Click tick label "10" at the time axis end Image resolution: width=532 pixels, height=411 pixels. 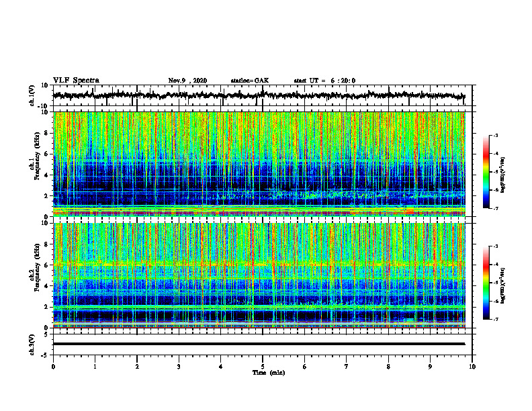[472, 367]
